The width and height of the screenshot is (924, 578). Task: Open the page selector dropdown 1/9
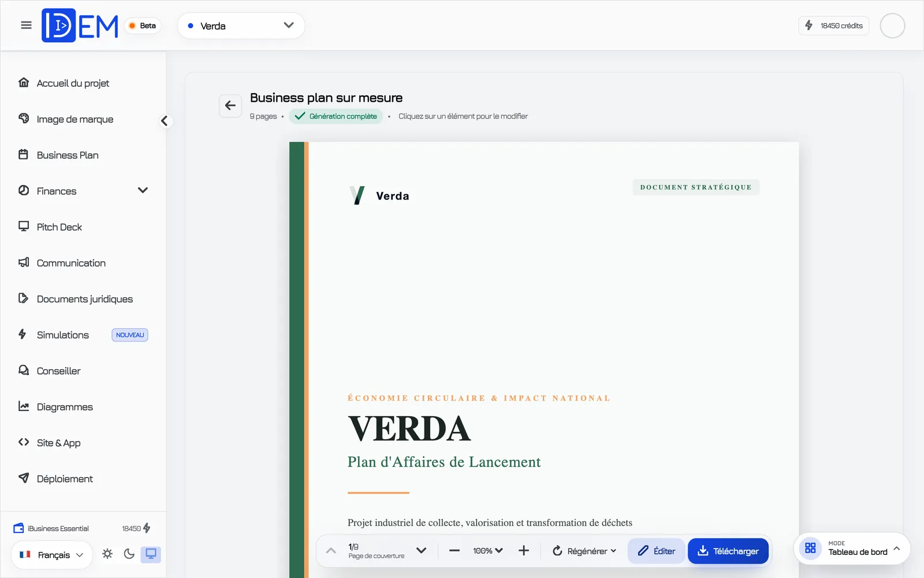(x=377, y=551)
